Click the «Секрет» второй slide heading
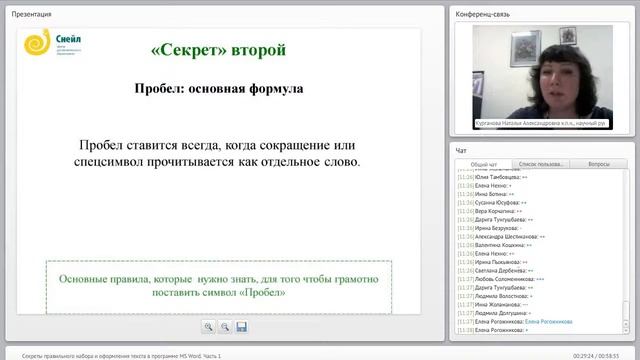The width and height of the screenshot is (640, 360). 218,50
